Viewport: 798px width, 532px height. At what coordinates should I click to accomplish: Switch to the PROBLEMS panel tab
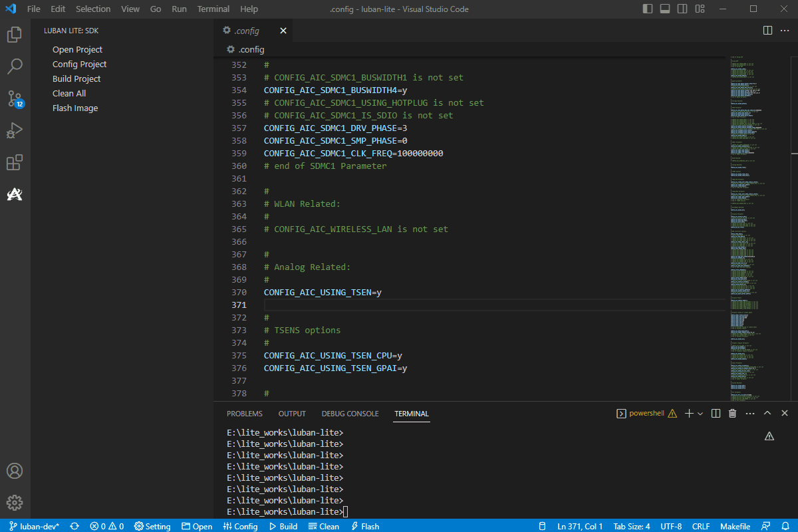click(x=244, y=414)
